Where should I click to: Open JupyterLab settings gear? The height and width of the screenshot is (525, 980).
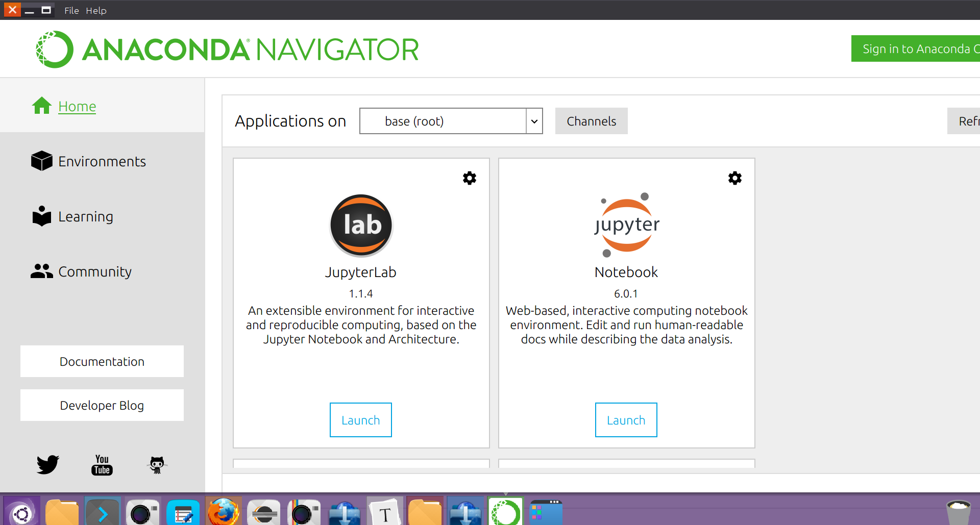click(470, 178)
